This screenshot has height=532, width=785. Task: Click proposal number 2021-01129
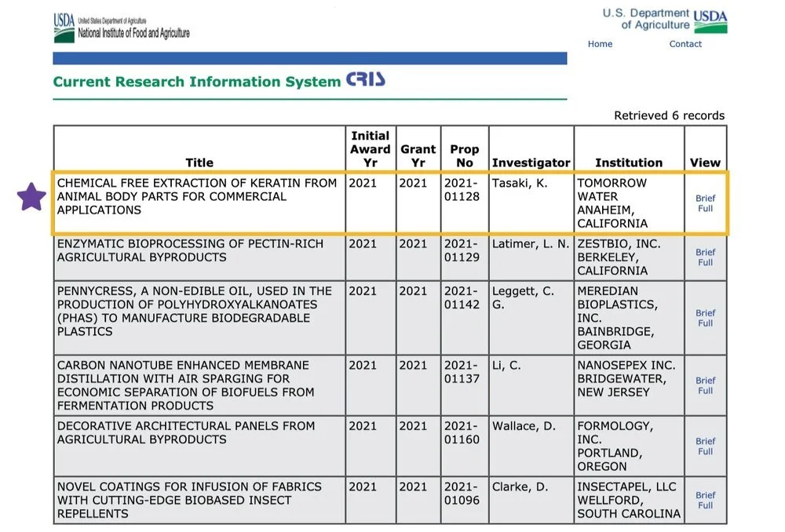coord(462,250)
